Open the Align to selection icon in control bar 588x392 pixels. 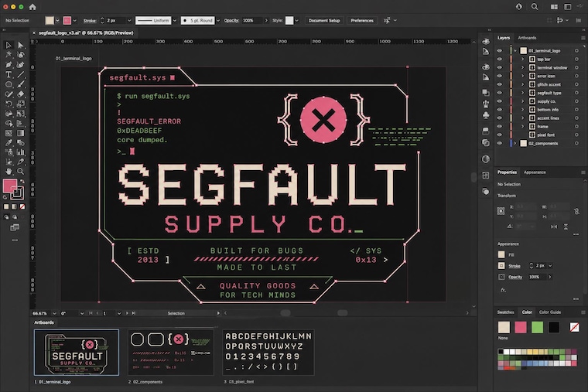coord(387,21)
